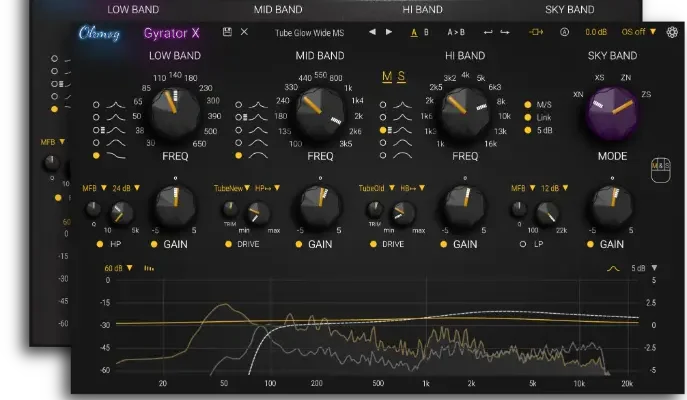687x400 pixels.
Task: Enable the LP filter toggle
Action: tap(521, 244)
